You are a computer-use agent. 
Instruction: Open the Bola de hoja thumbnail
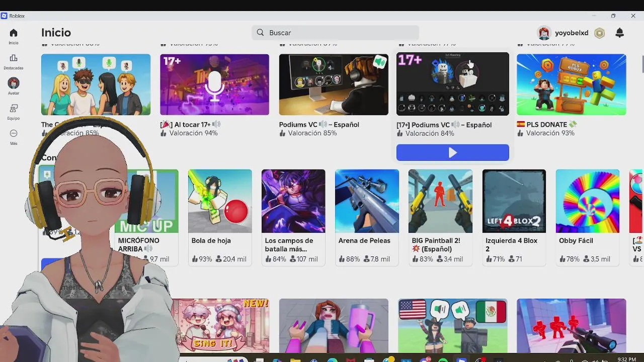(220, 201)
